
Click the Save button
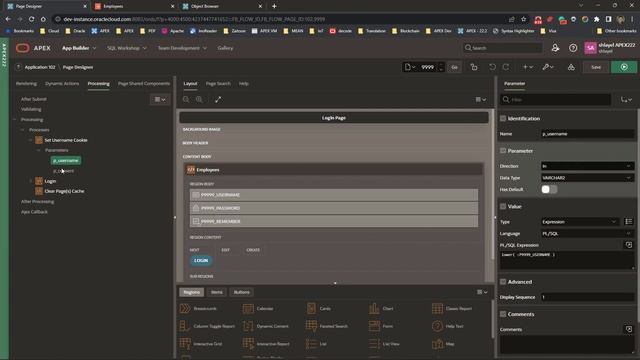596,67
